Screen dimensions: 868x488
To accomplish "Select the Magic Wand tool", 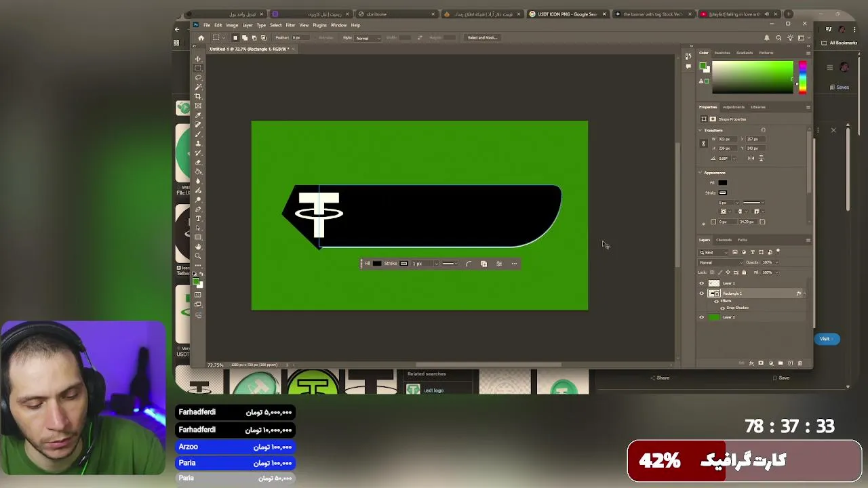I will (198, 86).
